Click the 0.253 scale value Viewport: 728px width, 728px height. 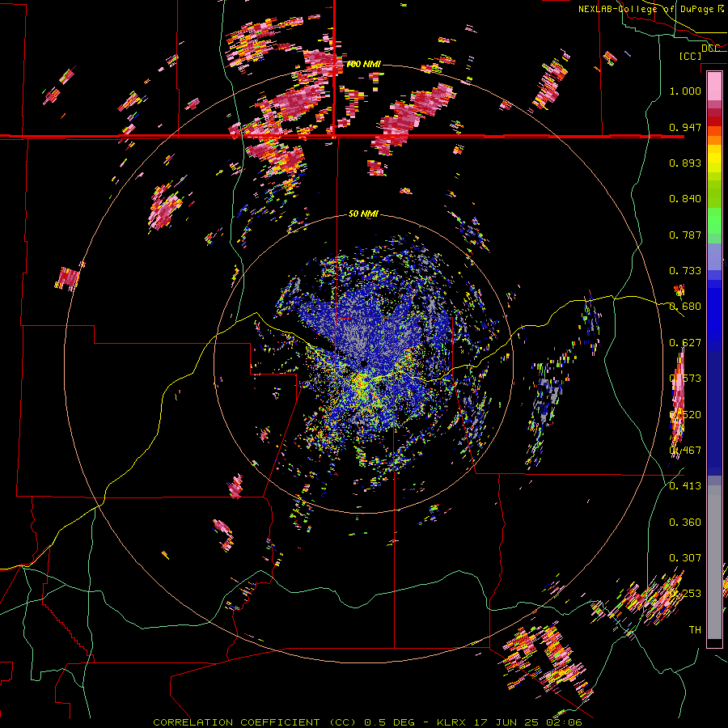pos(685,594)
